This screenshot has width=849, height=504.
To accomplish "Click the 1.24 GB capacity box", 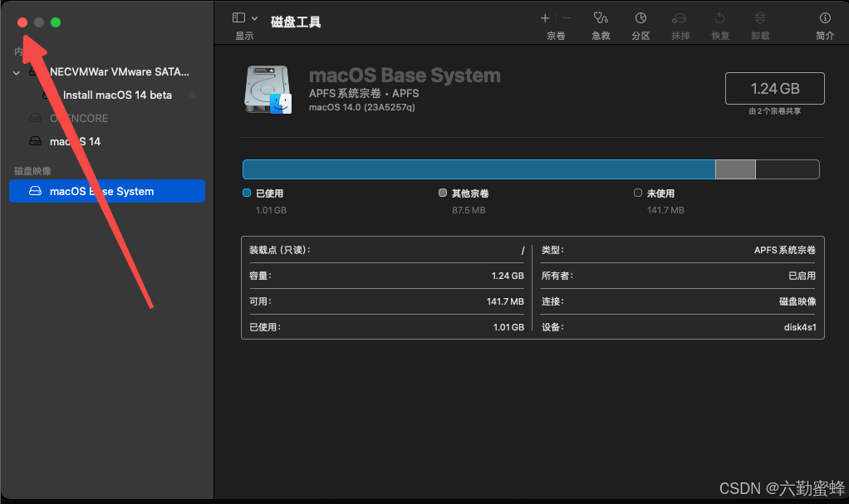I will tap(775, 88).
